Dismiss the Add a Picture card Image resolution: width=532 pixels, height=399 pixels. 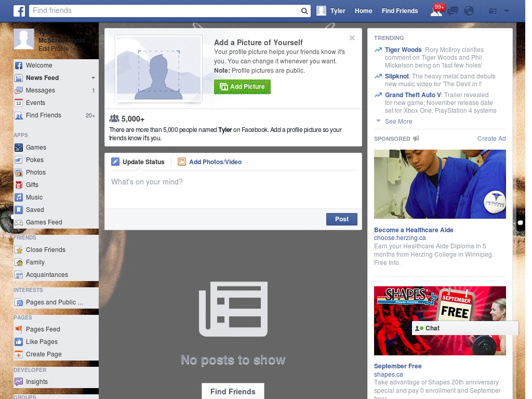tap(352, 38)
